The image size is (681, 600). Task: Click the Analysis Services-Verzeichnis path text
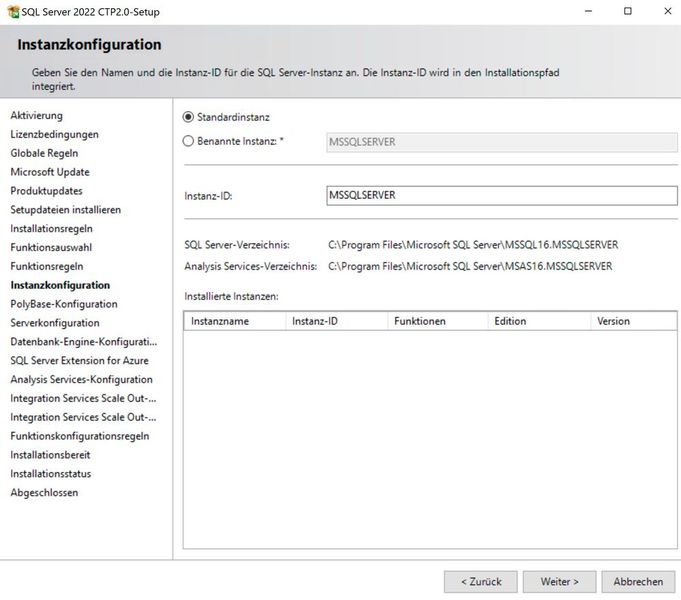click(470, 266)
